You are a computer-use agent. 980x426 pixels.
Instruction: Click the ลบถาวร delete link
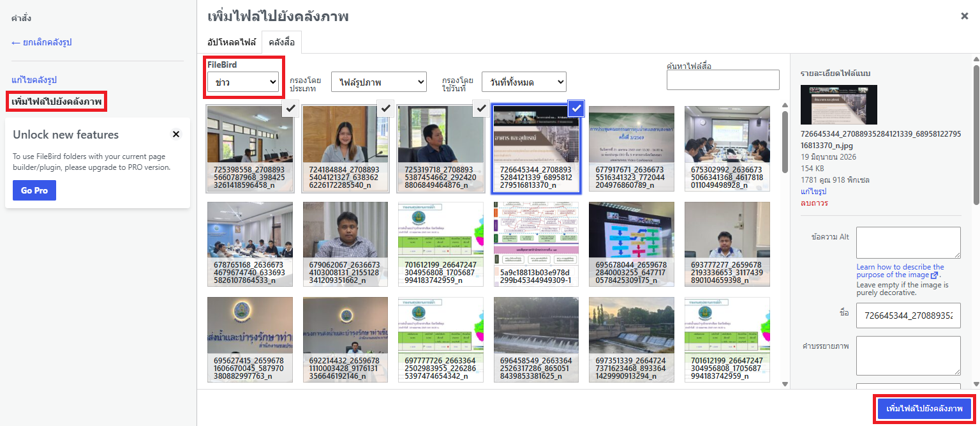[x=815, y=203]
